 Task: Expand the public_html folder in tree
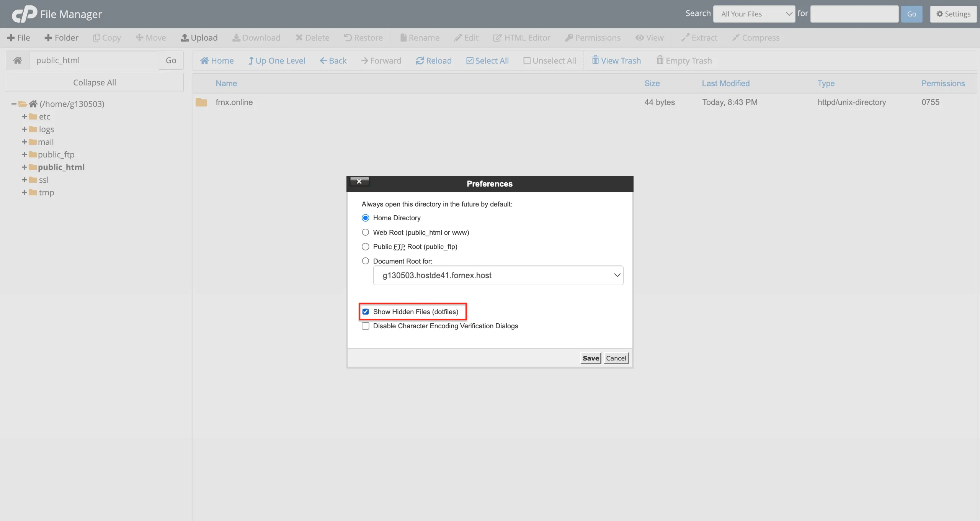(24, 167)
